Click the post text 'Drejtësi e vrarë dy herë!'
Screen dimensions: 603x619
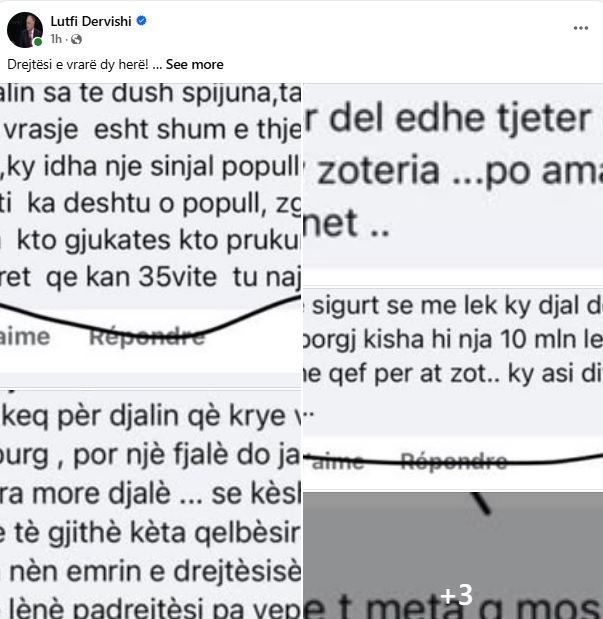[78, 64]
